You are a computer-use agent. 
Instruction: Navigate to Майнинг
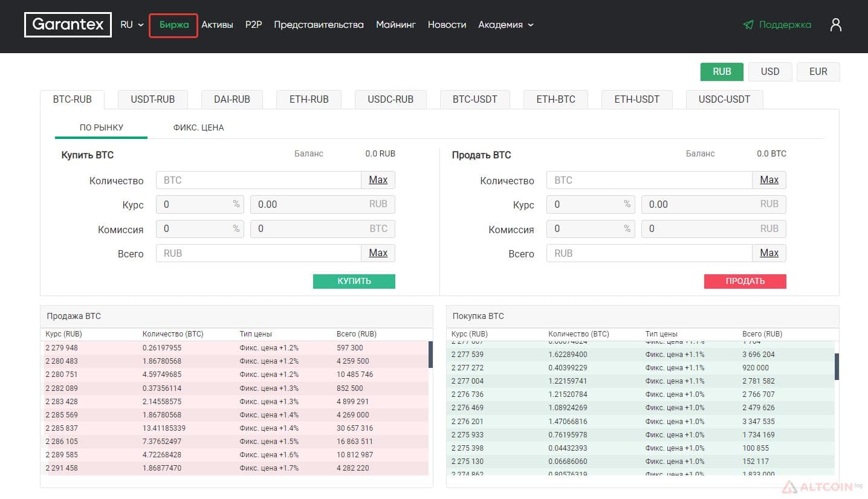coord(396,25)
